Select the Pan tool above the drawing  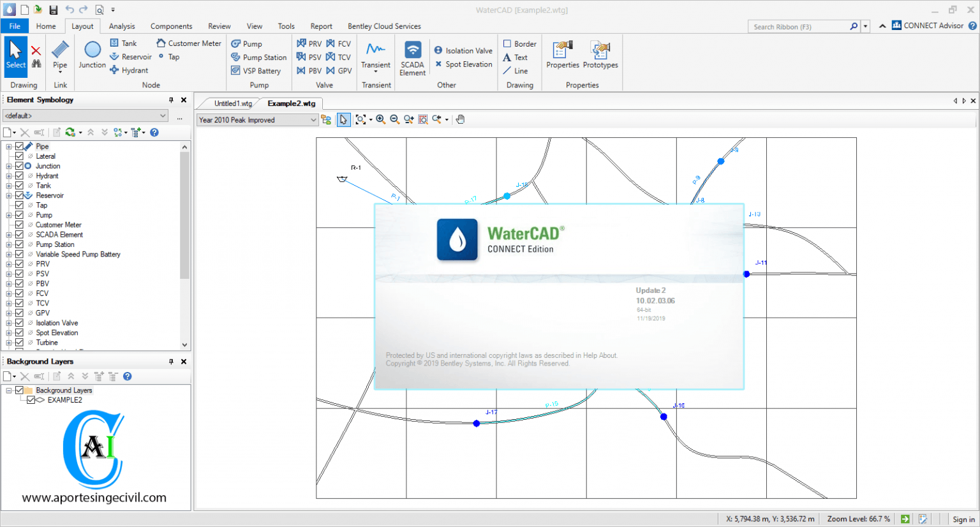point(460,119)
